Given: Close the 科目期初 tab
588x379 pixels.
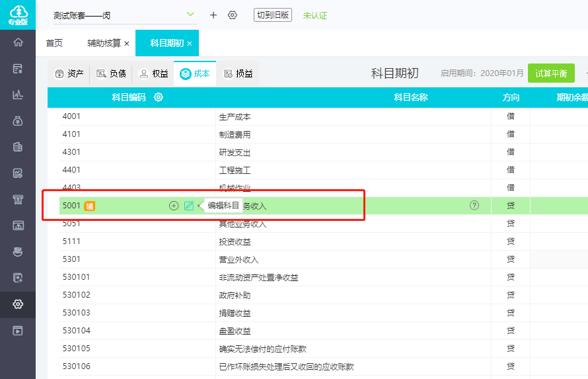Looking at the screenshot, I should (190, 44).
